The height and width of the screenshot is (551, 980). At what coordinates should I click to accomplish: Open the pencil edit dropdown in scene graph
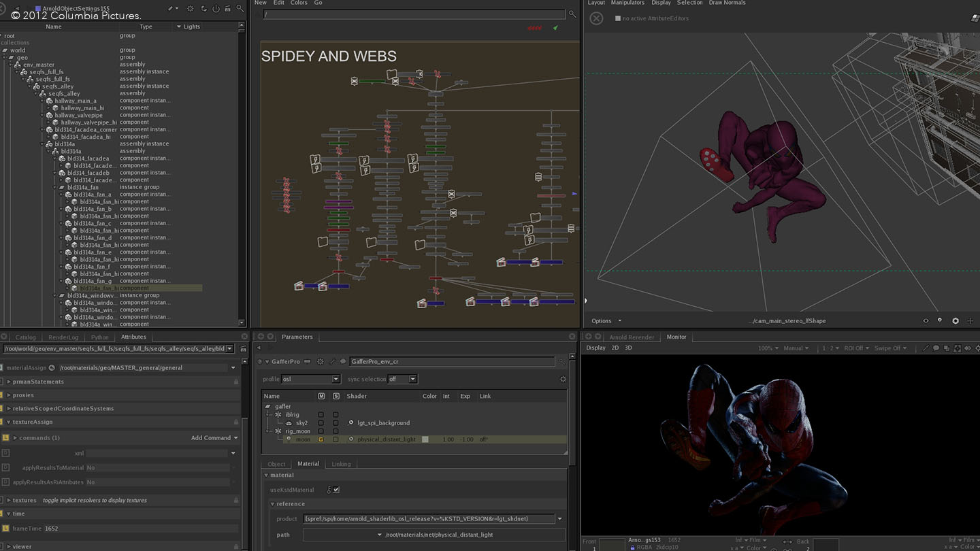173,9
